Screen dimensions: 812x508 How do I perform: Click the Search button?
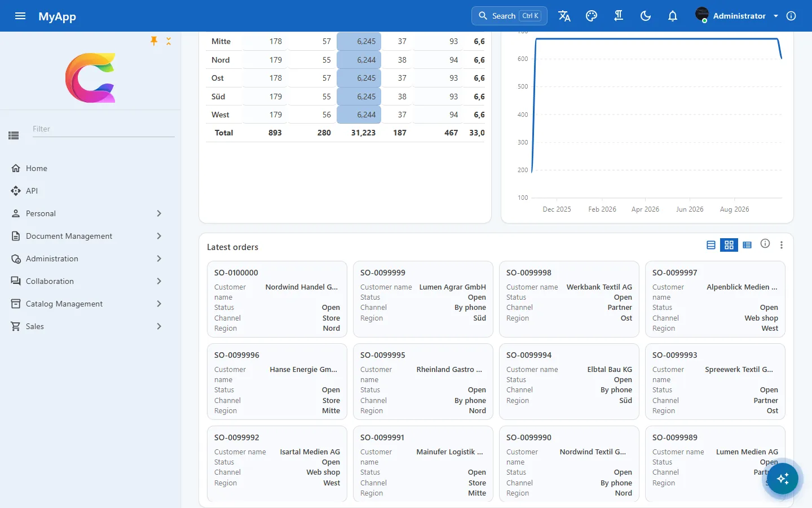509,16
